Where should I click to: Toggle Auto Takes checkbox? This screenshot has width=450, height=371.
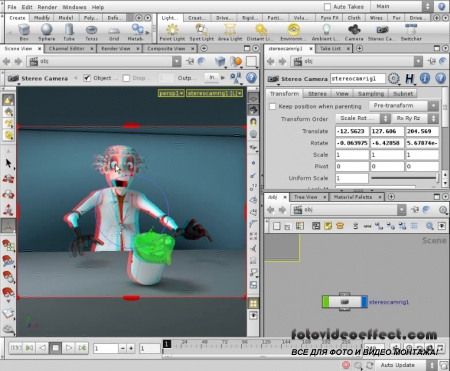point(327,7)
